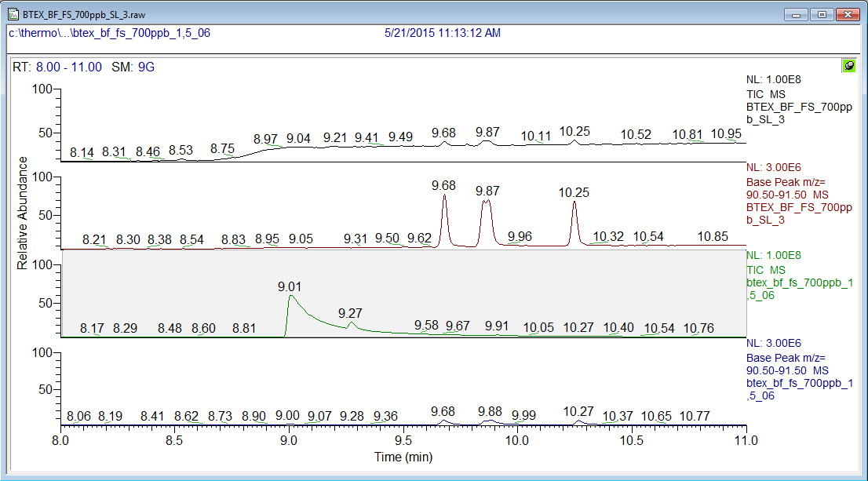Click the red NL: 3.00E6 legend text

click(x=773, y=167)
